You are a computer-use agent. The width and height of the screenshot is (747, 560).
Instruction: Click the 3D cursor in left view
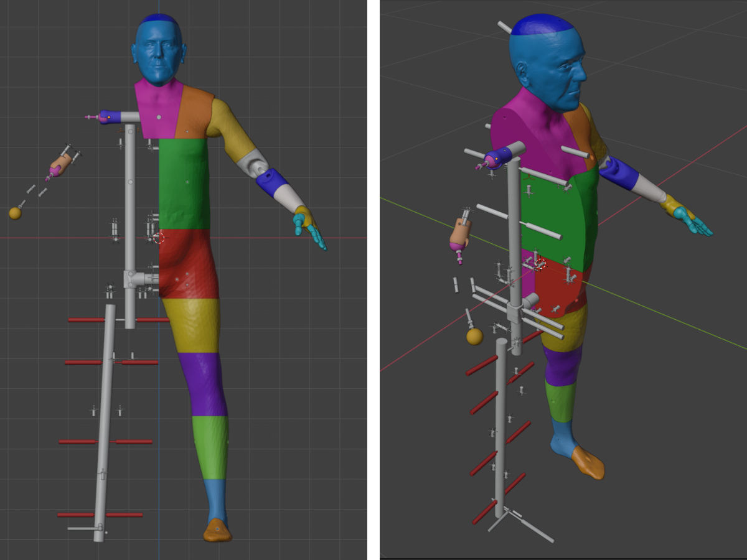[x=158, y=238]
